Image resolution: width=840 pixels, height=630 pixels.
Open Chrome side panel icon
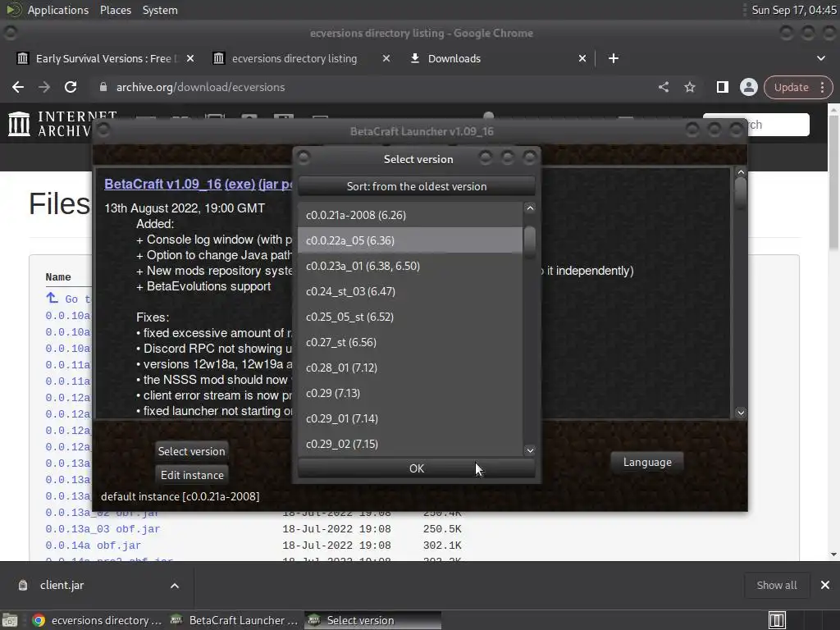point(722,87)
